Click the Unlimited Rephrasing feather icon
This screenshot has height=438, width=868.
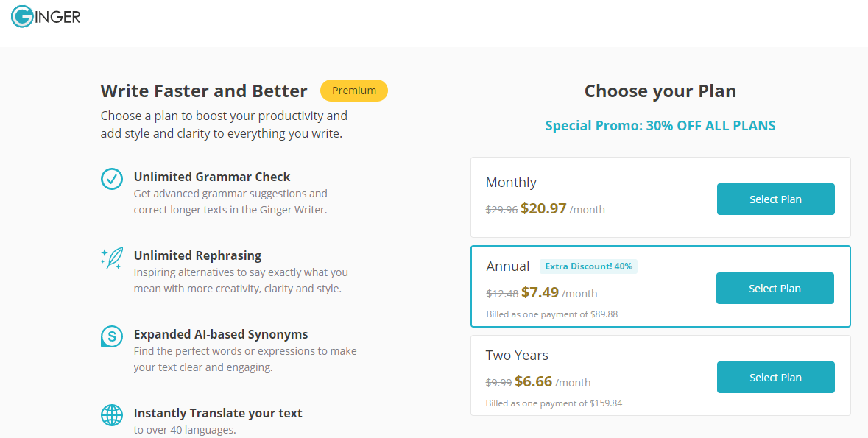coord(112,258)
